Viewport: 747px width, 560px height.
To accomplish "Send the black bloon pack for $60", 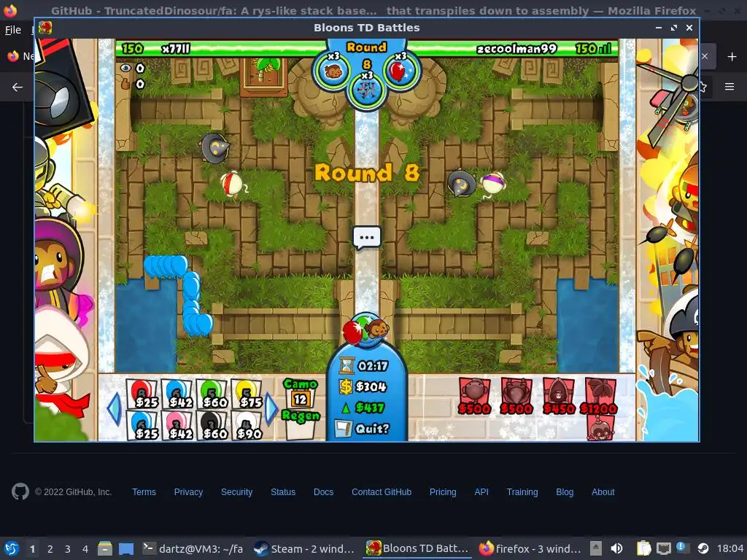I will coord(212,425).
